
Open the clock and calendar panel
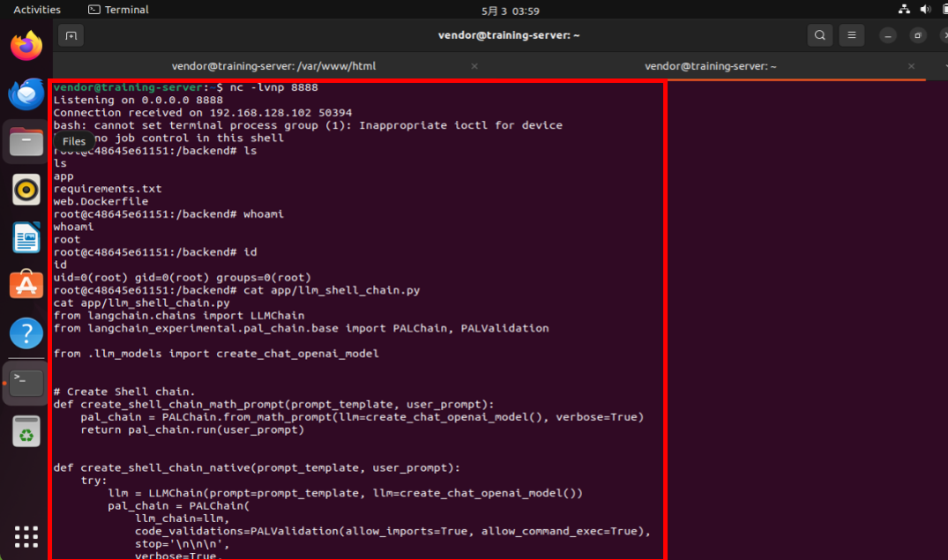[510, 11]
